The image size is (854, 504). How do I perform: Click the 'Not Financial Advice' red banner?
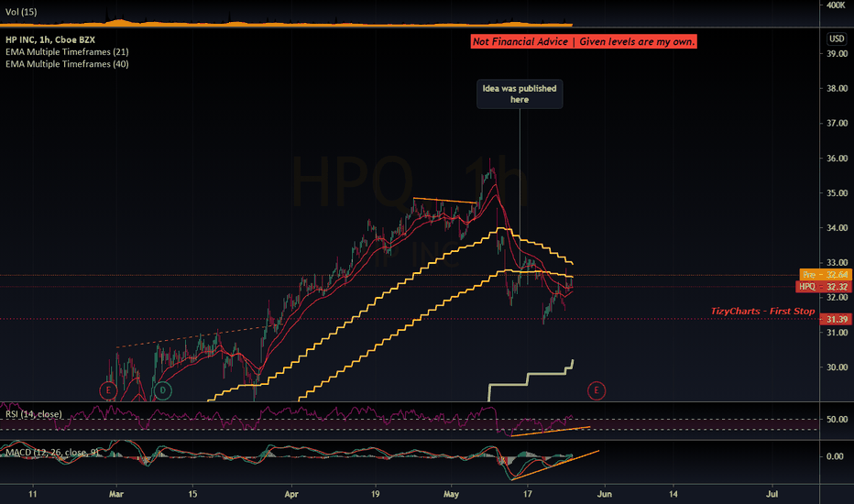coord(584,41)
